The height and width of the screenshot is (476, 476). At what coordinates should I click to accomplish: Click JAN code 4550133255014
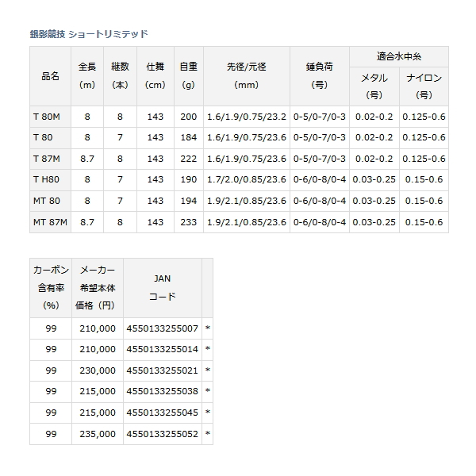(x=163, y=349)
